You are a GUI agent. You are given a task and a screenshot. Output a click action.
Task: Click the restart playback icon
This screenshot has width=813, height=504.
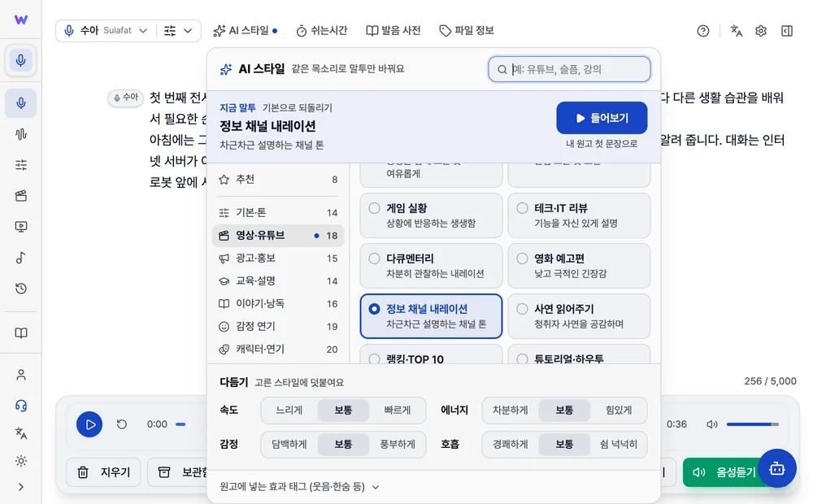click(x=122, y=424)
